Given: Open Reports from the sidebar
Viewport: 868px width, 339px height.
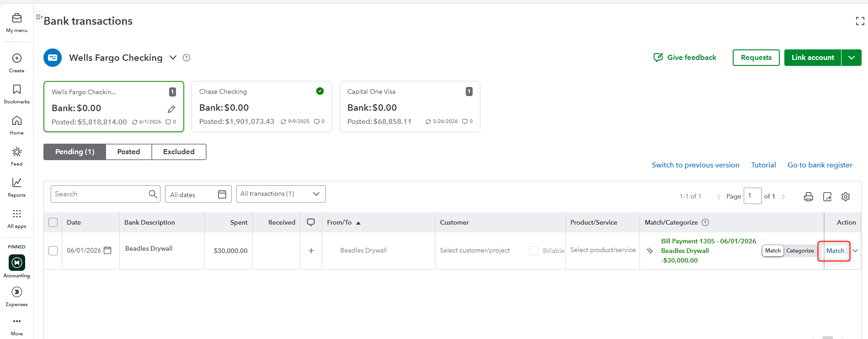Looking at the screenshot, I should click(17, 187).
